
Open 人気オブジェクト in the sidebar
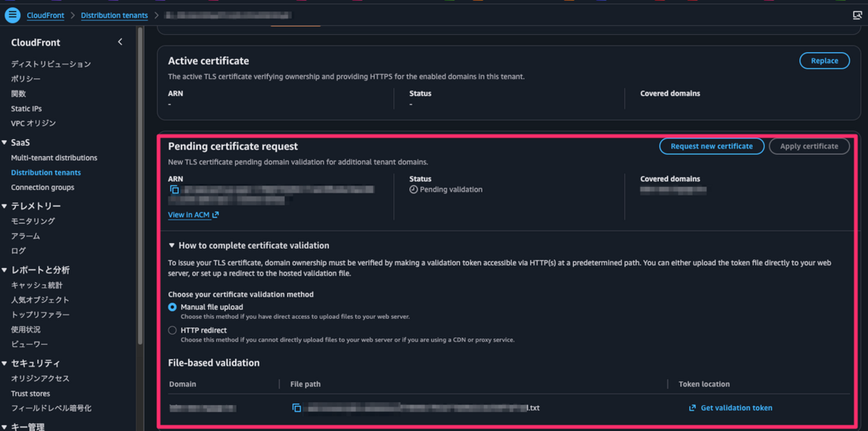[x=40, y=300]
